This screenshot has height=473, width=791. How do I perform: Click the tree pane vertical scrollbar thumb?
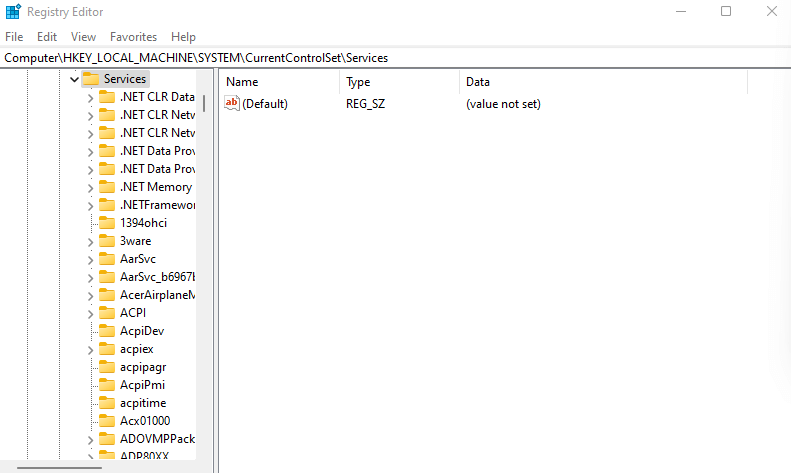tap(204, 103)
